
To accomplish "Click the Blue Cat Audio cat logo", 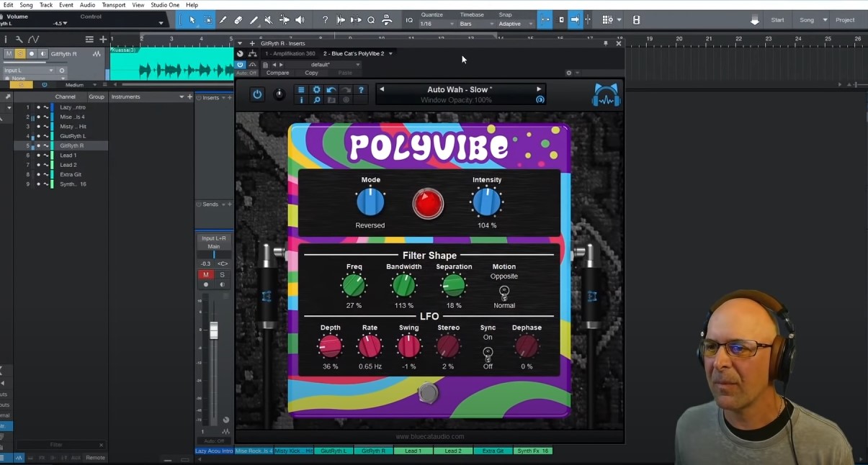I will (606, 95).
